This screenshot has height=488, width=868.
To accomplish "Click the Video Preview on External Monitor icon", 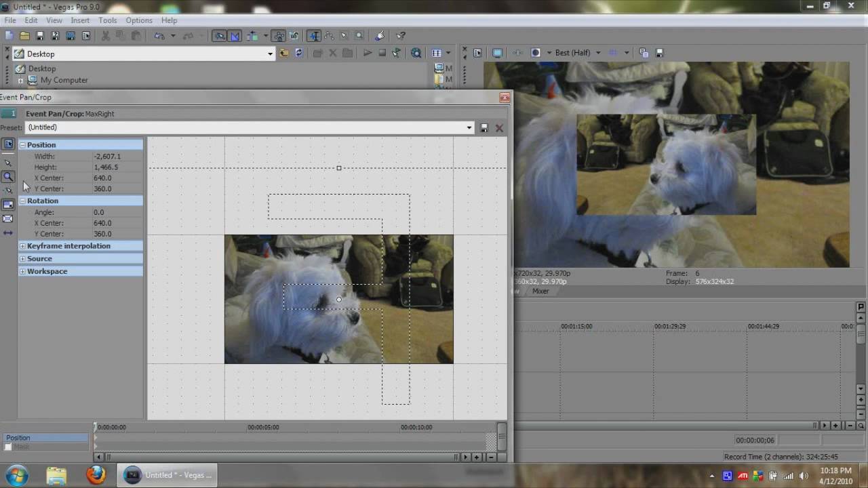I will tap(497, 53).
